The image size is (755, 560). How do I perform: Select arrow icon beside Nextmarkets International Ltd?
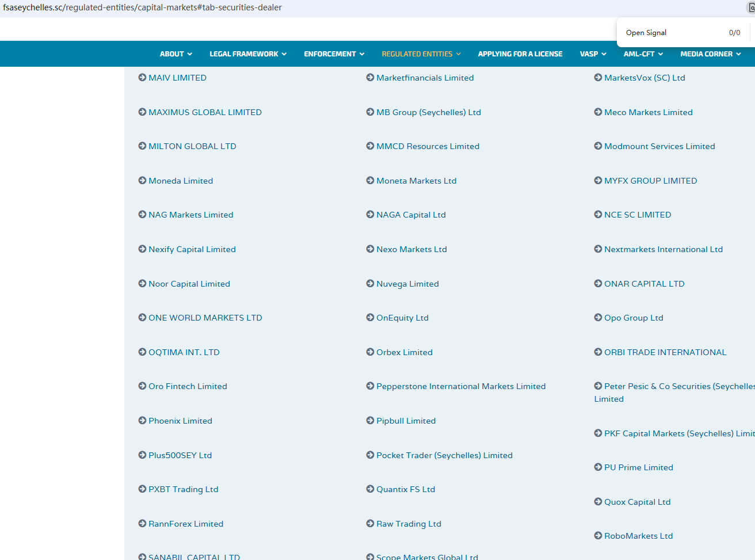pyautogui.click(x=598, y=249)
